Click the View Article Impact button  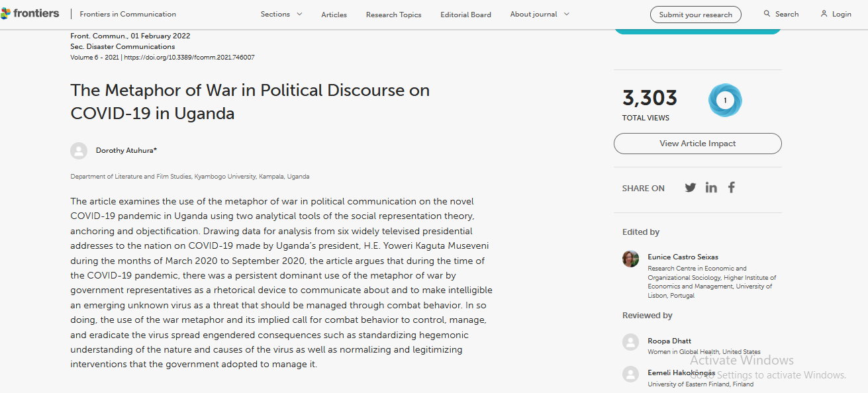click(x=697, y=144)
